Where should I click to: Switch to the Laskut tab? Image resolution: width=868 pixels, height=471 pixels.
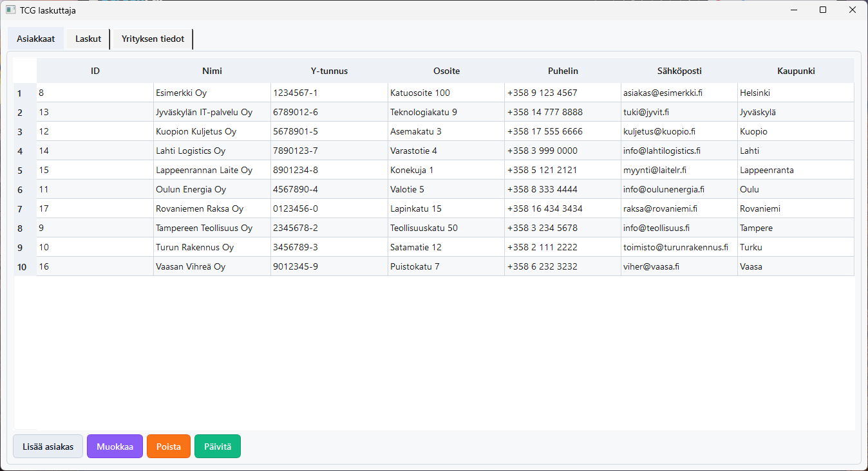point(88,39)
